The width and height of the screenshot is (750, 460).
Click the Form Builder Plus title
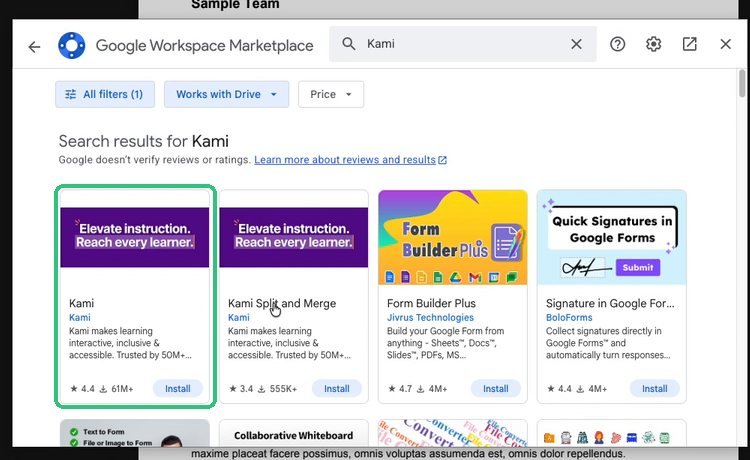pos(431,303)
